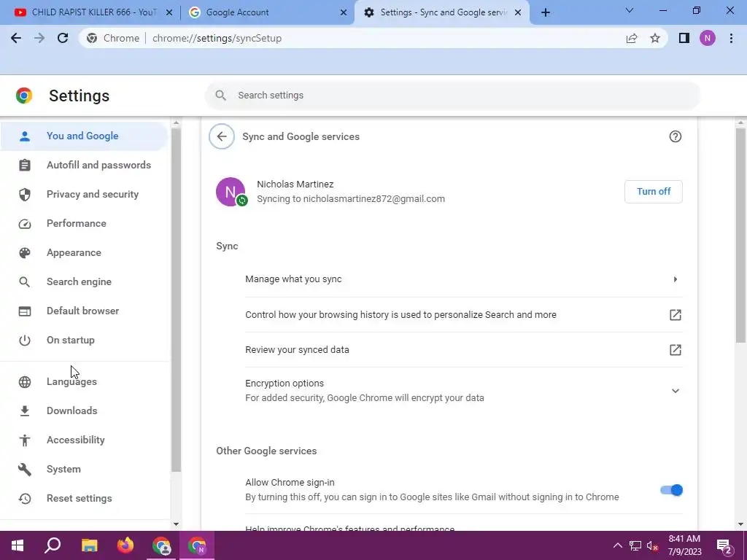The image size is (747, 560).
Task: Click the main page scrollbar thumb
Action: click(740, 236)
